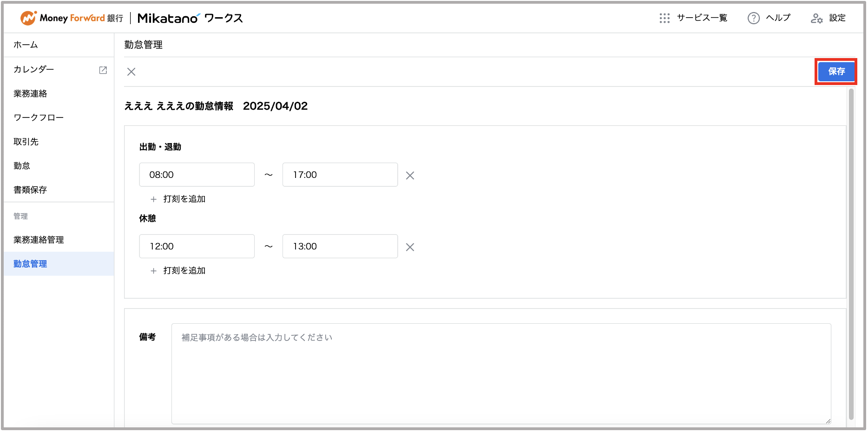The image size is (868, 432).
Task: Click the form's vertical scrollbar
Action: pos(851,254)
